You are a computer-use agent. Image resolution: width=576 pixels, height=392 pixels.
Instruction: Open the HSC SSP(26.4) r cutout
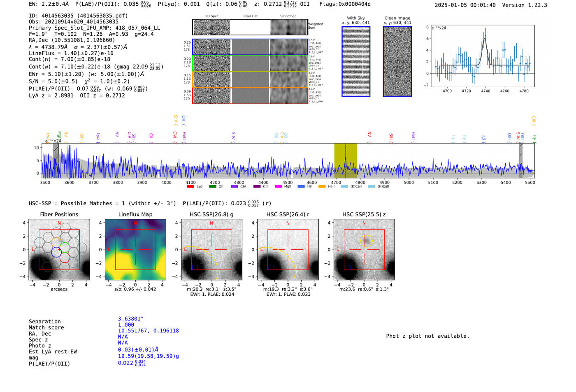pyautogui.click(x=288, y=250)
